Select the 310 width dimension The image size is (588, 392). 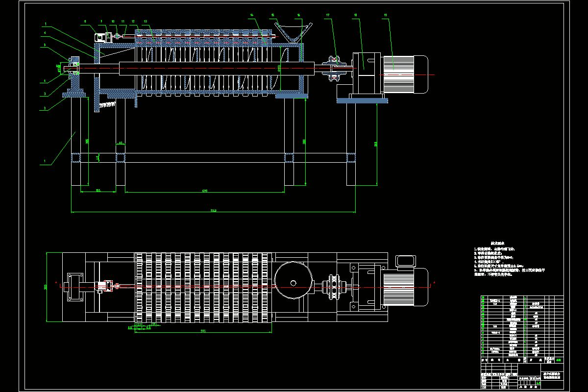[x=46, y=287]
